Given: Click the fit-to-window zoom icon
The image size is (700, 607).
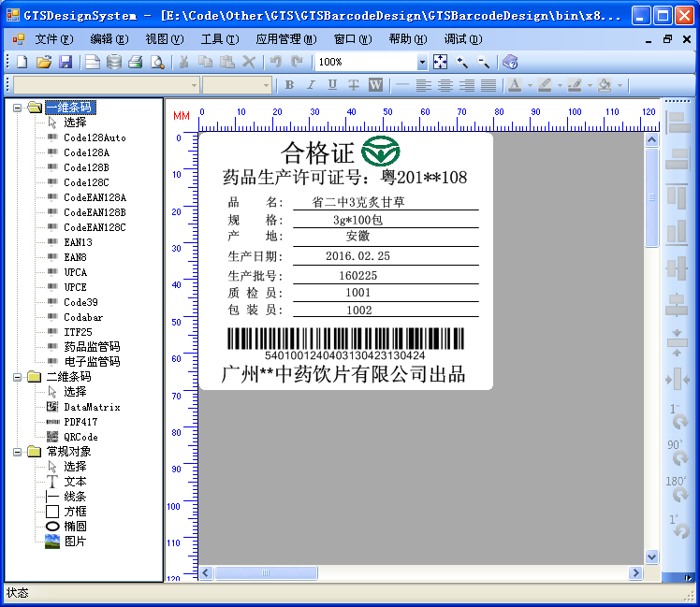Looking at the screenshot, I should point(440,62).
